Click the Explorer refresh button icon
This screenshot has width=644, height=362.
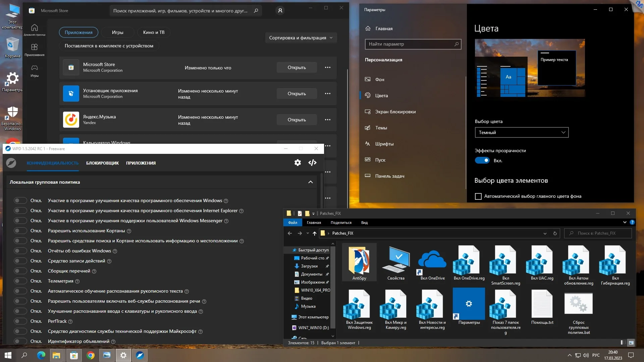(555, 233)
